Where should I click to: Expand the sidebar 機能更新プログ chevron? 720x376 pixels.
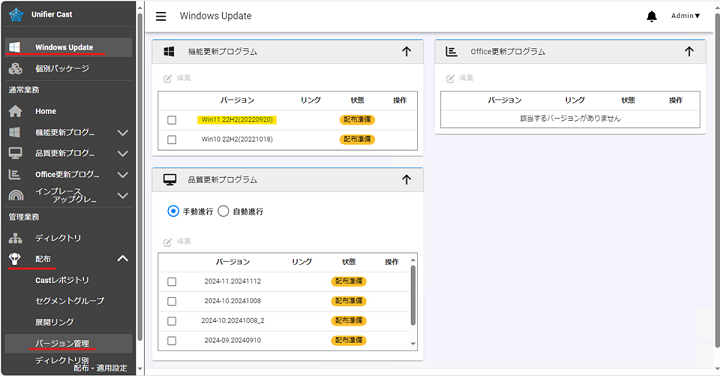[123, 133]
